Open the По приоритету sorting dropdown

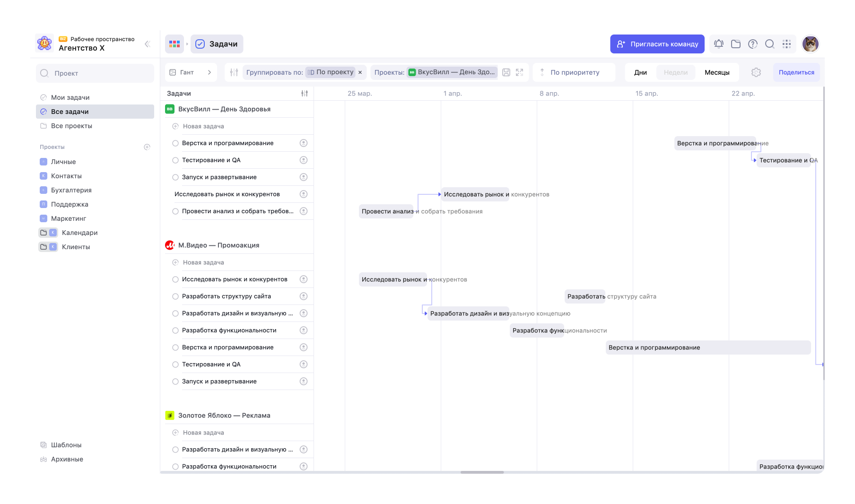tap(574, 72)
